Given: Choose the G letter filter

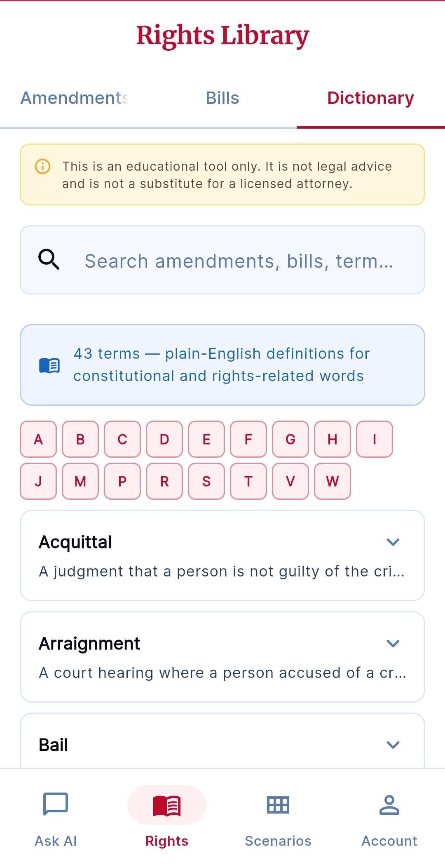Looking at the screenshot, I should pos(290,439).
